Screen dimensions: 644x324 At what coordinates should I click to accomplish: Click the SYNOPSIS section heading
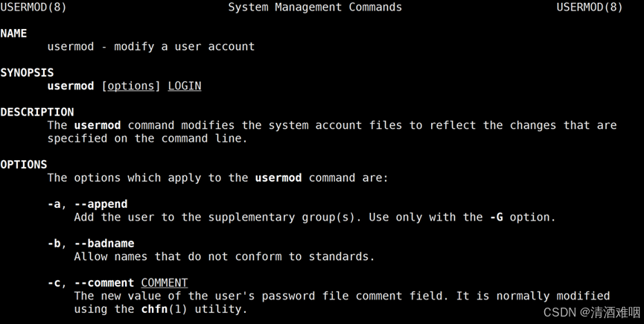(x=27, y=73)
